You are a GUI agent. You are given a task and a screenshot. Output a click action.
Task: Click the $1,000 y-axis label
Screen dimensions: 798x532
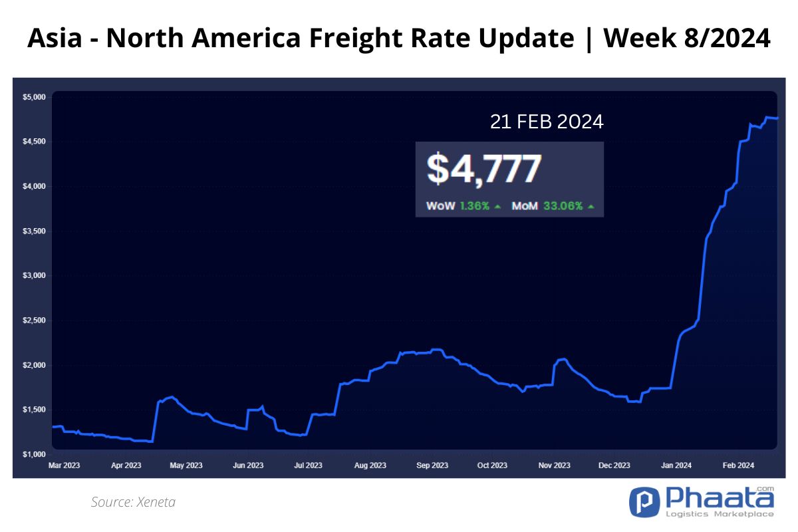34,455
